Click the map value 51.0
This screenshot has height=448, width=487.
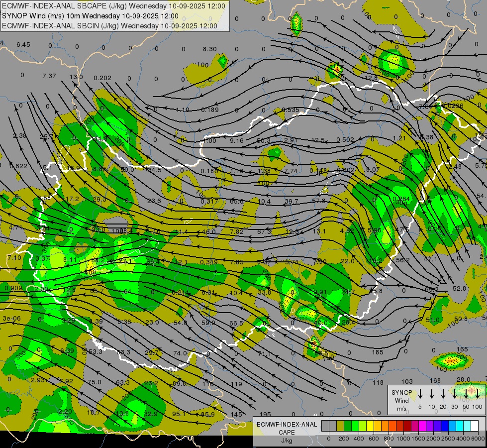[433, 320]
